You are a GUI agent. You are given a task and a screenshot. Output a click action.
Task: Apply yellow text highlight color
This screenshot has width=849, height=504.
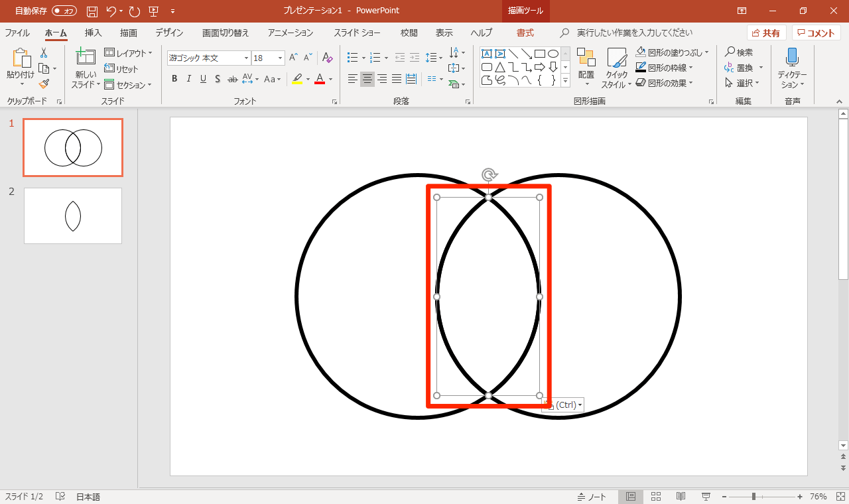click(x=297, y=79)
